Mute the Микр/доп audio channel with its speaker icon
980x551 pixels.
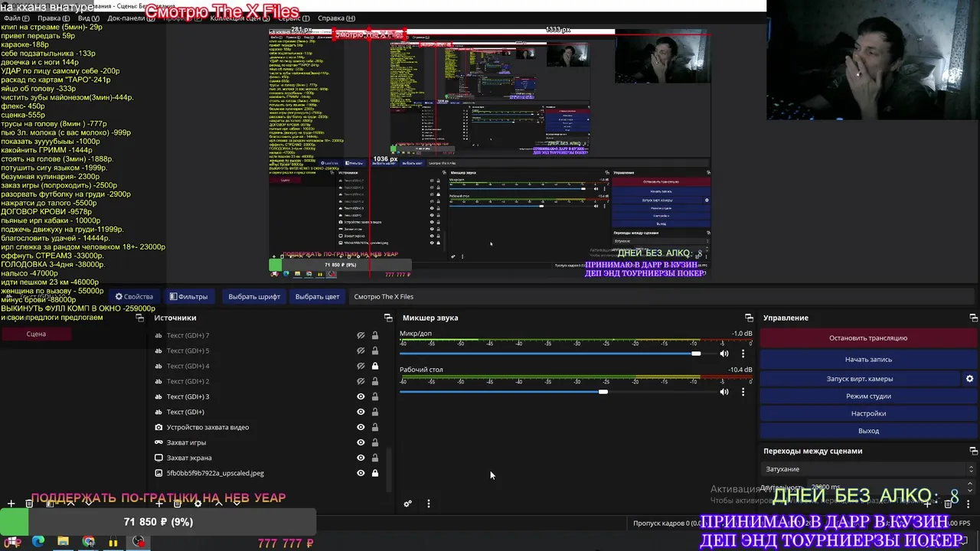click(x=724, y=354)
